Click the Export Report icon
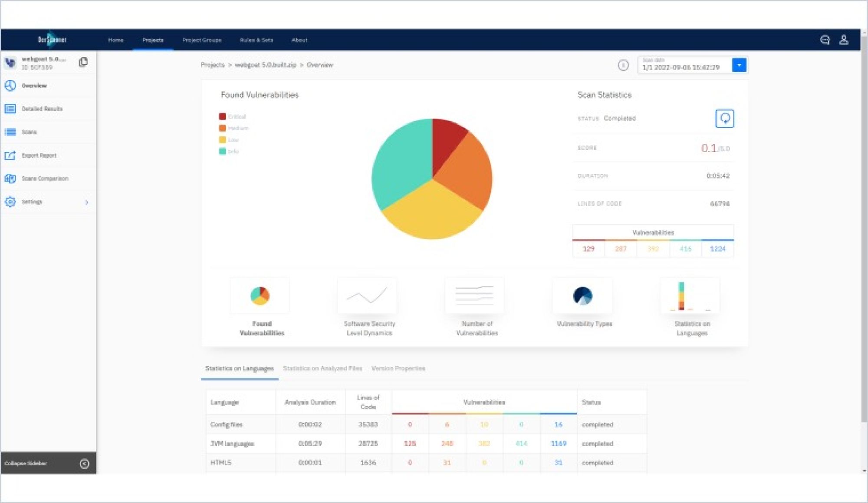Screen dimensions: 868x503 pyautogui.click(x=10, y=155)
